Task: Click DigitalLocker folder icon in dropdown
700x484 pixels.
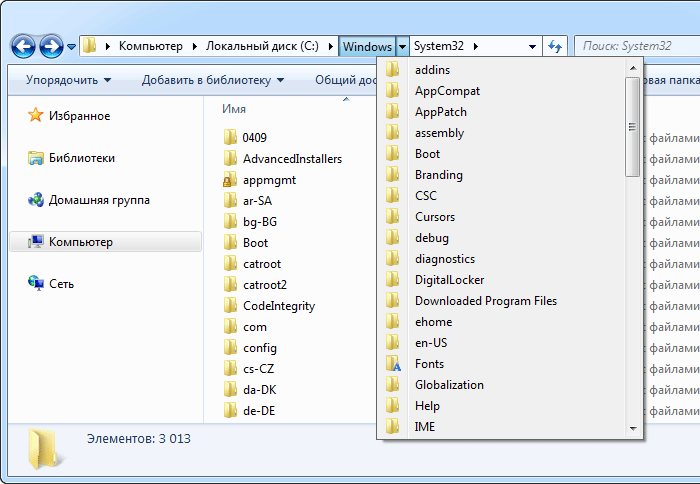Action: coord(392,279)
